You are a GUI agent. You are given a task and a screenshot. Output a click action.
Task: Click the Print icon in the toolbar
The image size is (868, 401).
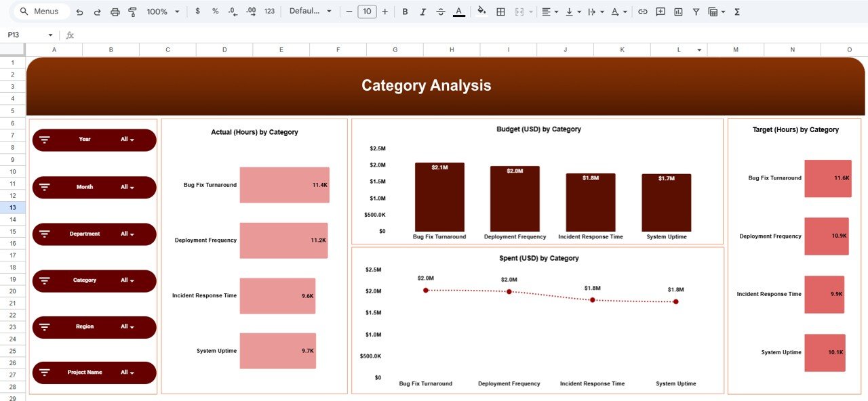pos(115,12)
